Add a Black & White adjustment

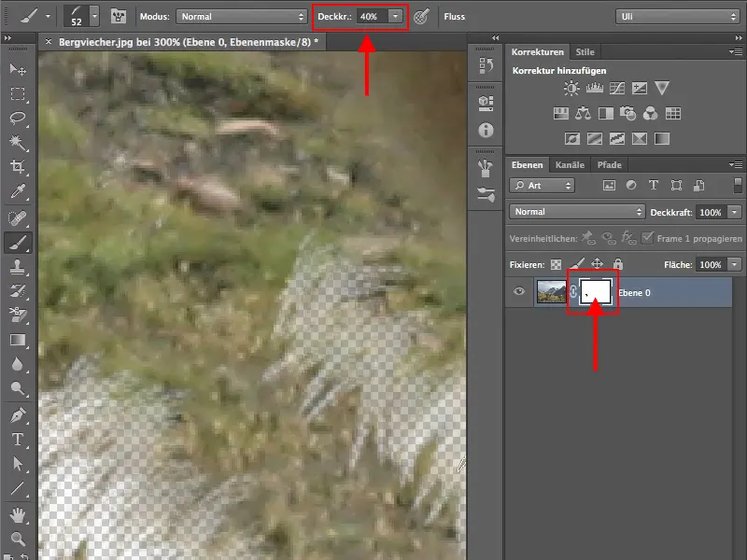click(x=605, y=113)
